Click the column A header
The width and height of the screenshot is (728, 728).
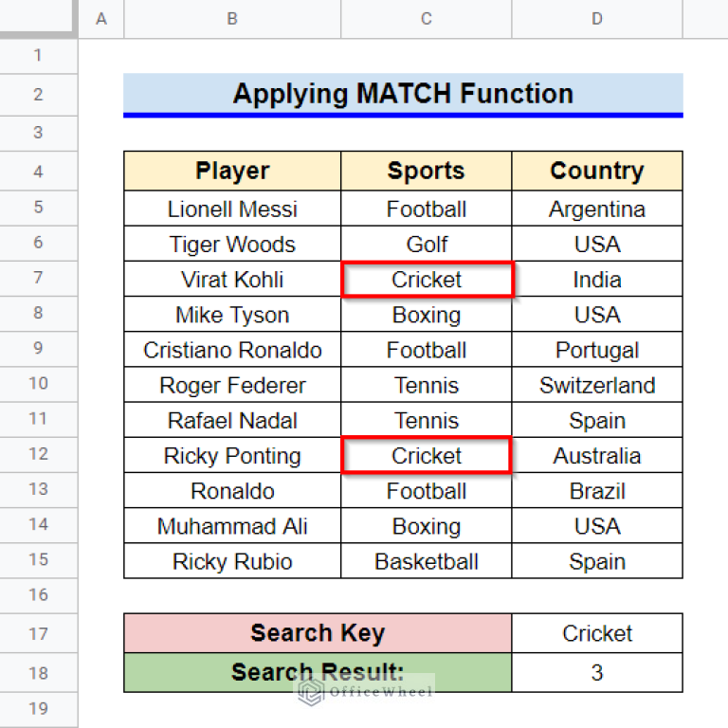(101, 19)
